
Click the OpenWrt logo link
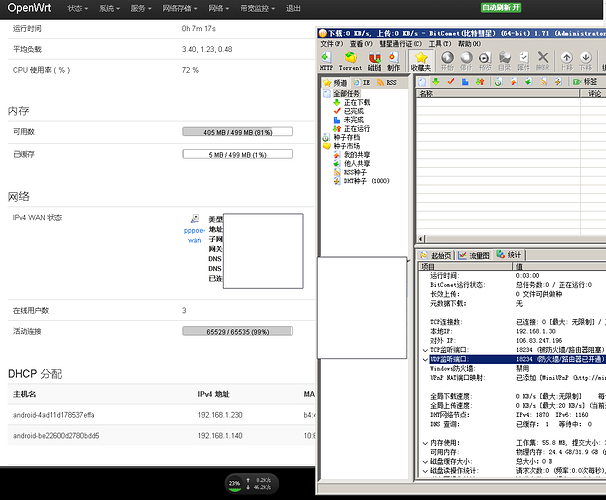(x=29, y=8)
